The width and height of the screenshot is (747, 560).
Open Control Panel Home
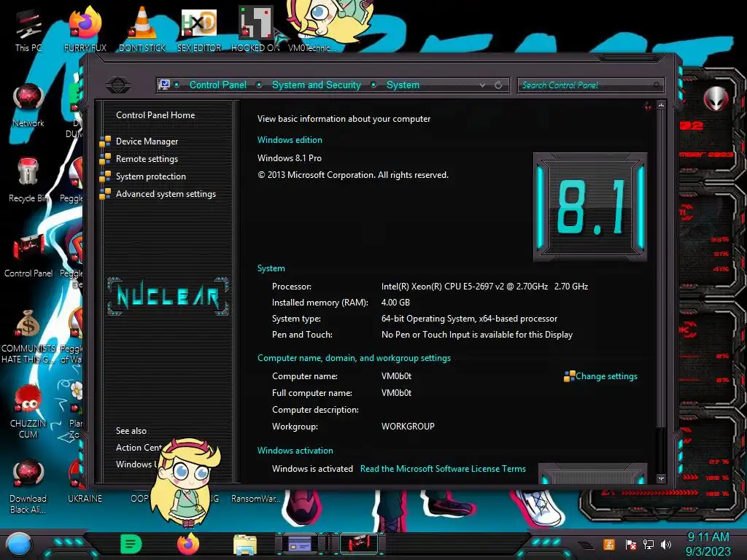point(155,114)
